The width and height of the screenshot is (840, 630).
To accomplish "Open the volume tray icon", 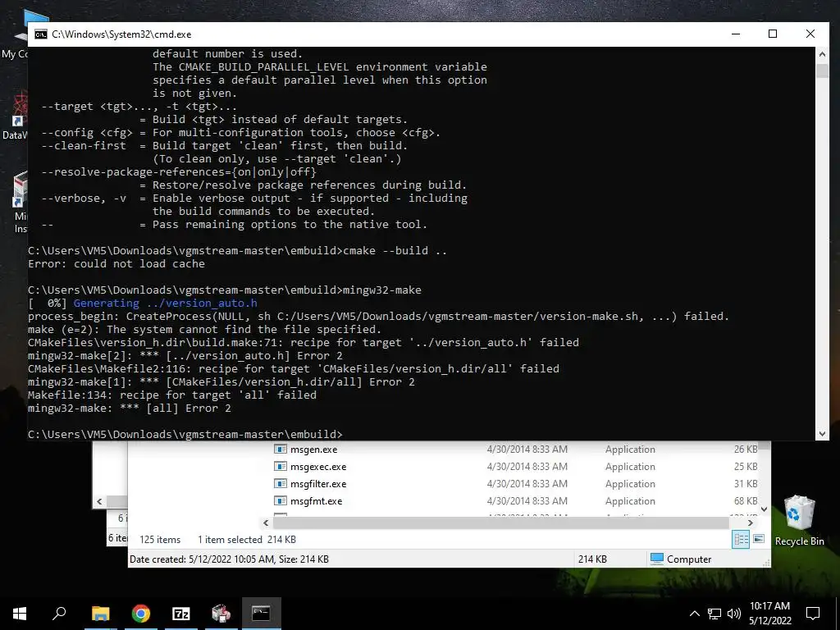I will (734, 614).
